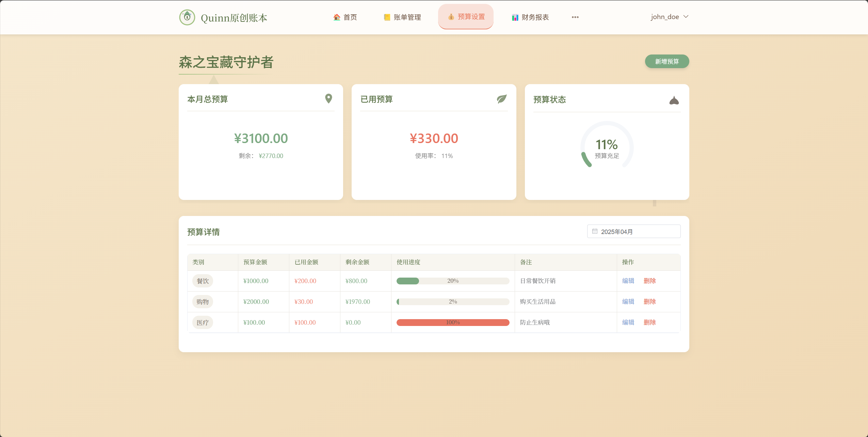
Task: Click the 购物 category label tag
Action: pyautogui.click(x=203, y=301)
